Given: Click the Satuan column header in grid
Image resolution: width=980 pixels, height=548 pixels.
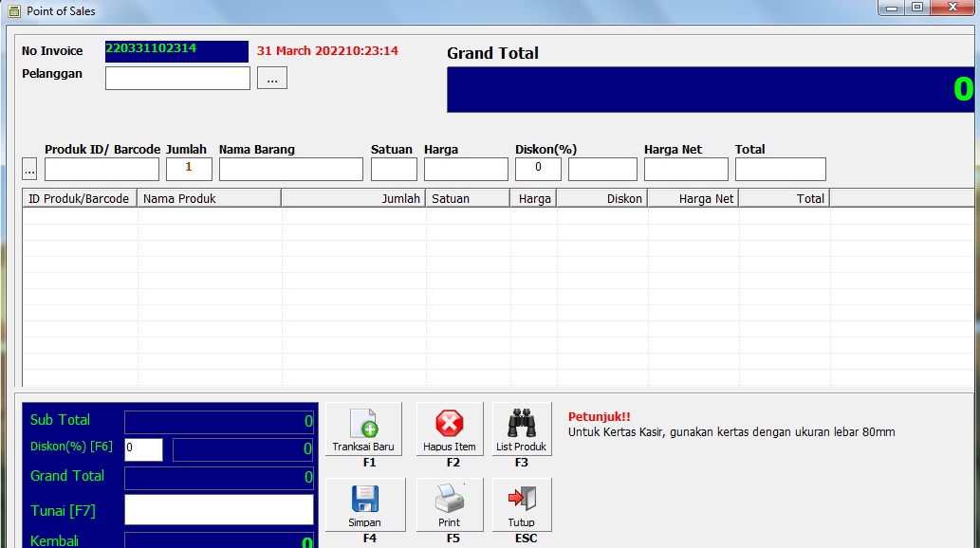Looking at the screenshot, I should (x=468, y=199).
